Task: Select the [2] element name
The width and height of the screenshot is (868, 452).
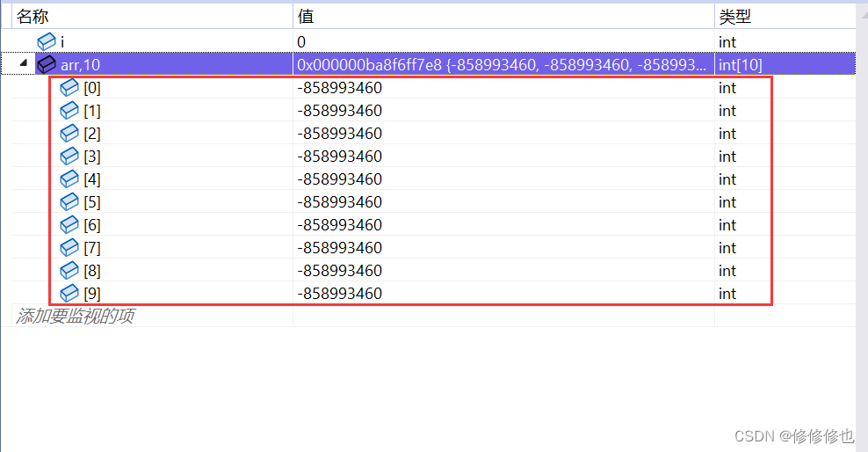Action: pos(92,134)
